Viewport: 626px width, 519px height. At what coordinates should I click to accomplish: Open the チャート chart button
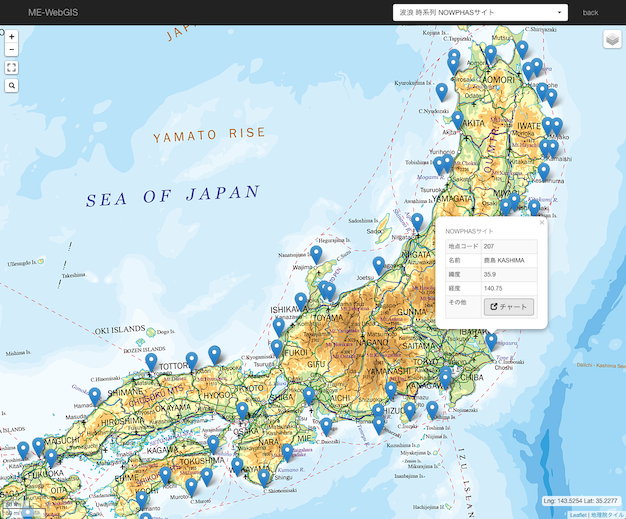[509, 307]
